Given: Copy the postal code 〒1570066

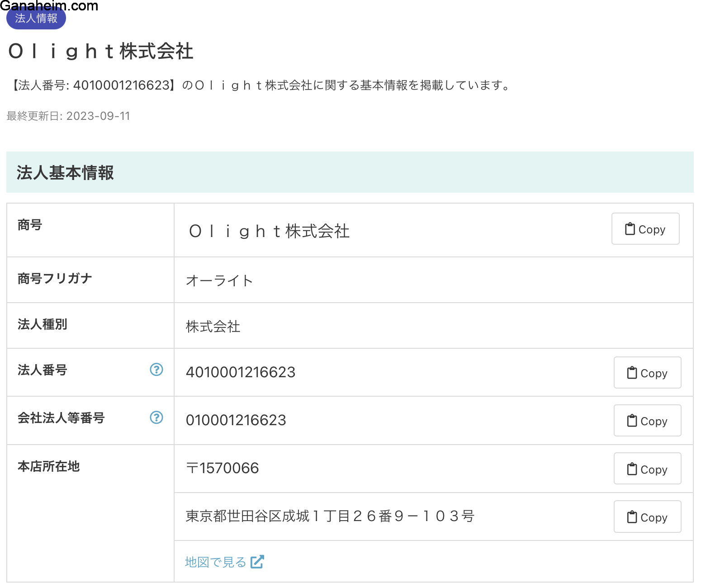Looking at the screenshot, I should pyautogui.click(x=647, y=469).
